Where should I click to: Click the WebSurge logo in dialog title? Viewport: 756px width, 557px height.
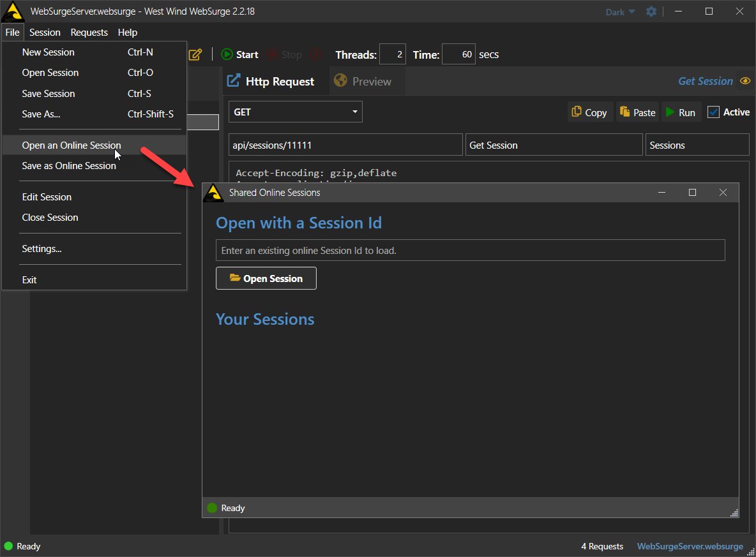(x=213, y=193)
